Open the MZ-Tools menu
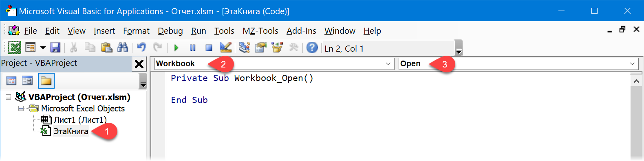644x161 pixels. 260,31
